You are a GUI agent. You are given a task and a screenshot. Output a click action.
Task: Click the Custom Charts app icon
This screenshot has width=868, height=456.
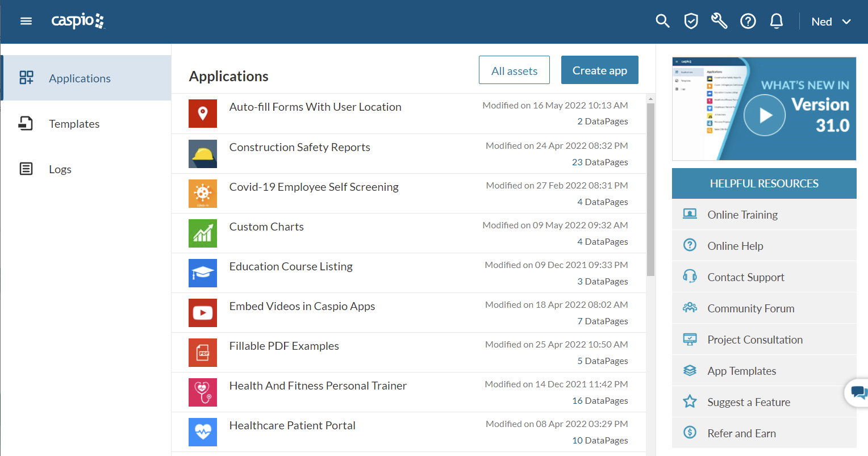tap(203, 233)
